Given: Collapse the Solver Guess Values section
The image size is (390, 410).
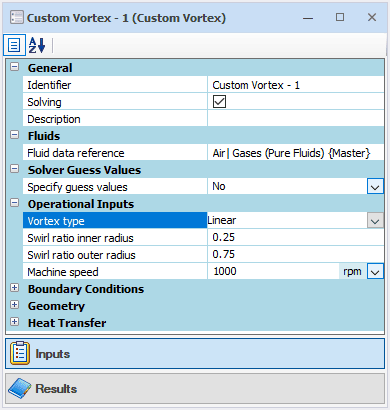Looking at the screenshot, I should click(x=14, y=169).
